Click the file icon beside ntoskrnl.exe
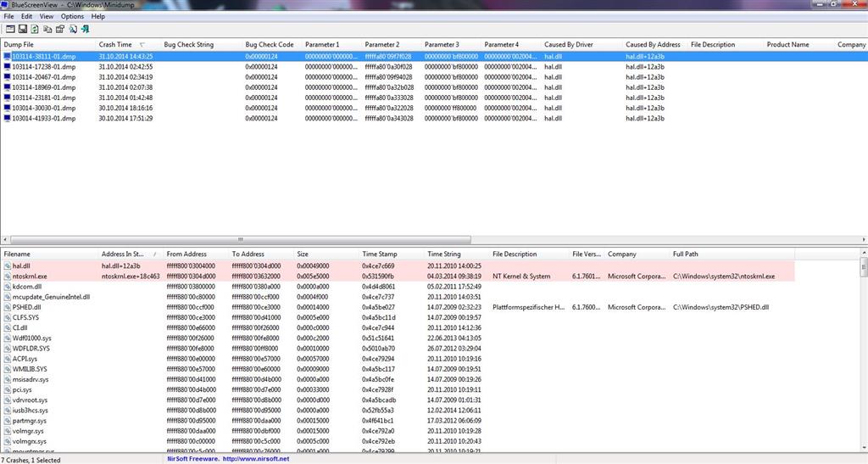The height and width of the screenshot is (464, 868). tap(7, 277)
